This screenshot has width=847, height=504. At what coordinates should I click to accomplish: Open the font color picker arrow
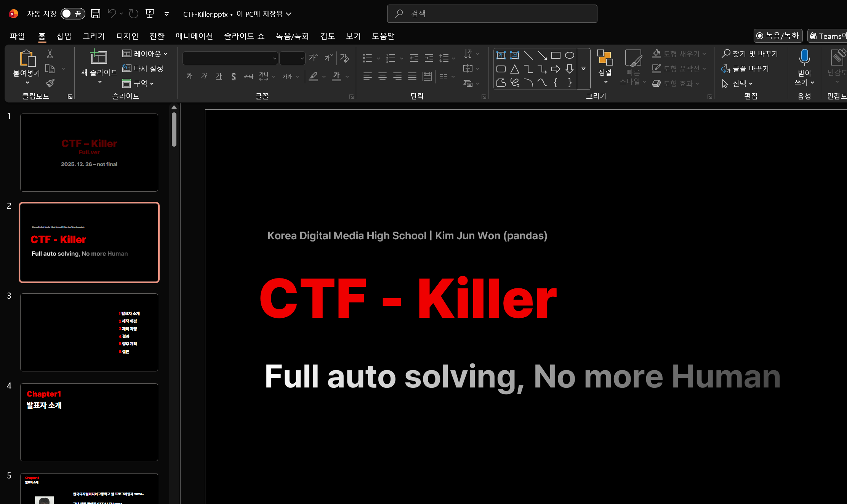(347, 77)
